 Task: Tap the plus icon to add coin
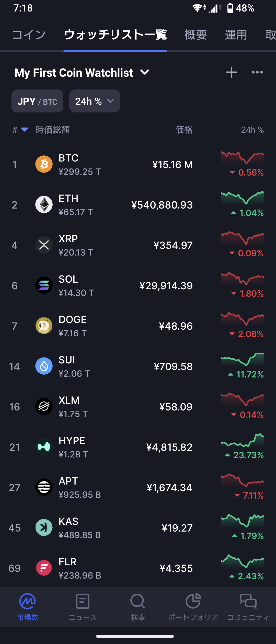(x=232, y=72)
